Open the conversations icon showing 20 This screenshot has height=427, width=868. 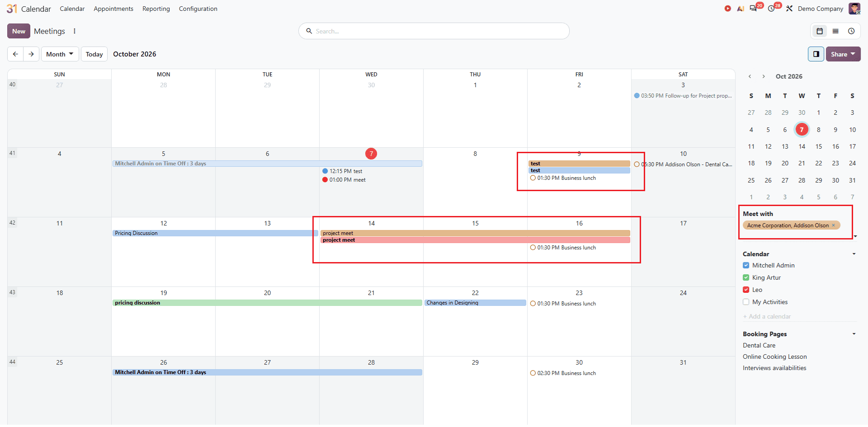click(754, 9)
